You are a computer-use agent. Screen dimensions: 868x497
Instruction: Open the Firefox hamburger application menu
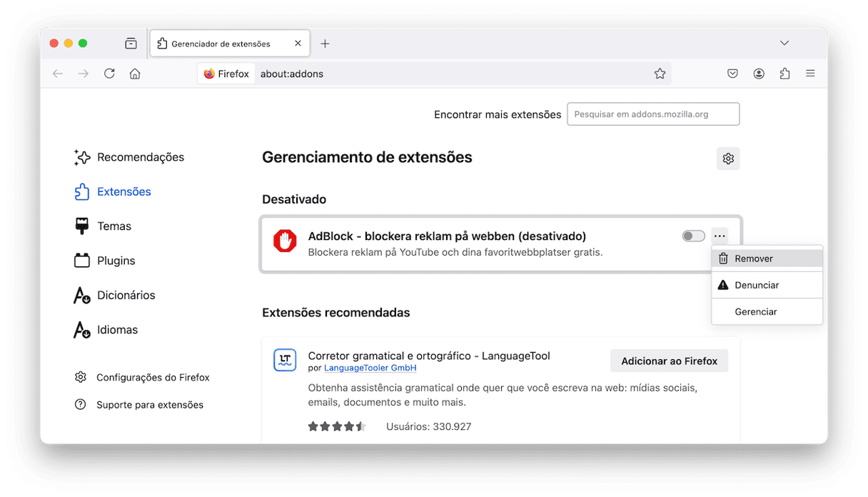[810, 74]
